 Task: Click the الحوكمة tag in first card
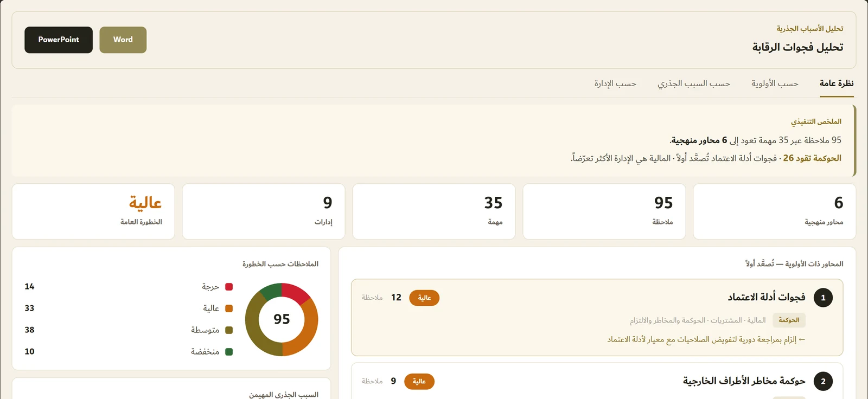789,320
